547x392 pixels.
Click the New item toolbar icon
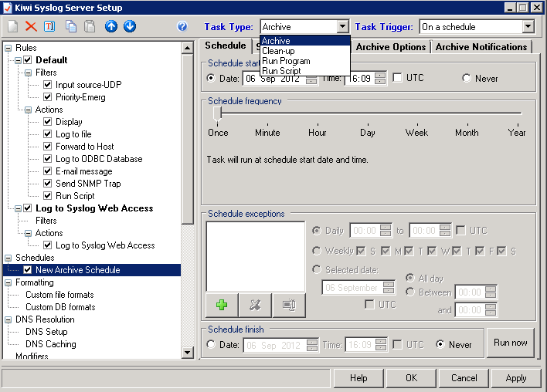13,26
